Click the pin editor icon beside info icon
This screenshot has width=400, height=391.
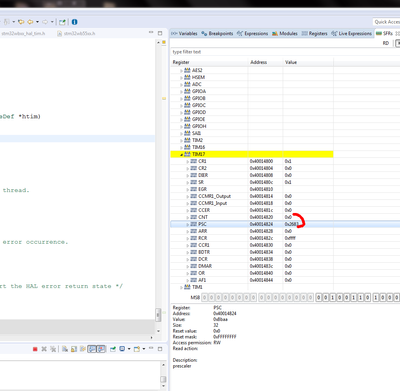tap(62, 22)
